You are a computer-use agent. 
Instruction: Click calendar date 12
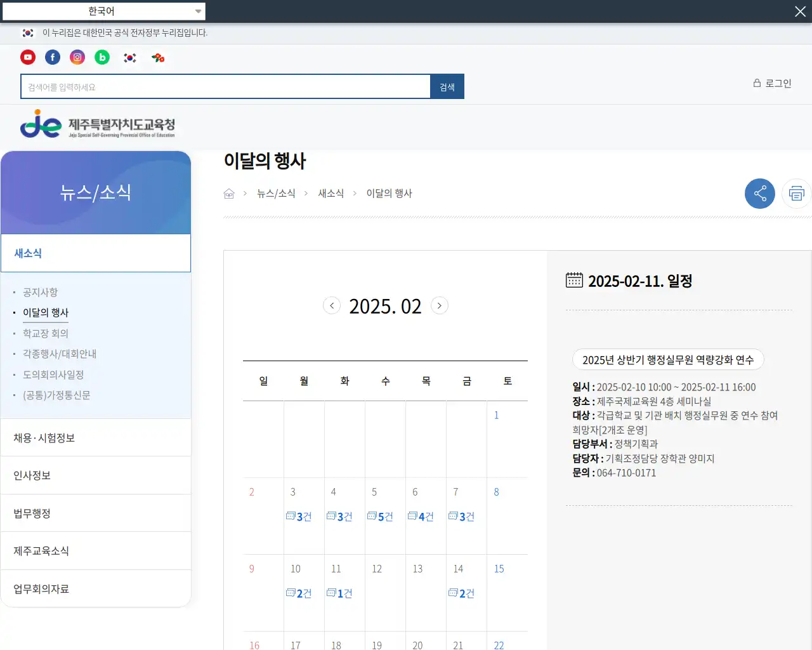(377, 569)
